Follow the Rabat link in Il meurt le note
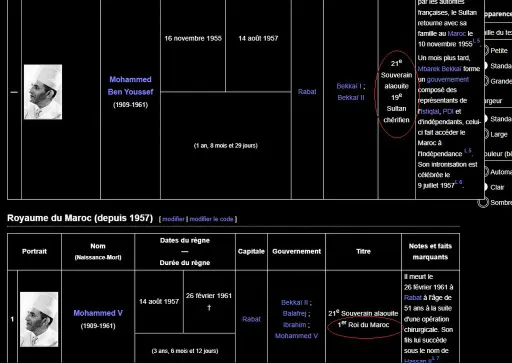 coord(413,298)
